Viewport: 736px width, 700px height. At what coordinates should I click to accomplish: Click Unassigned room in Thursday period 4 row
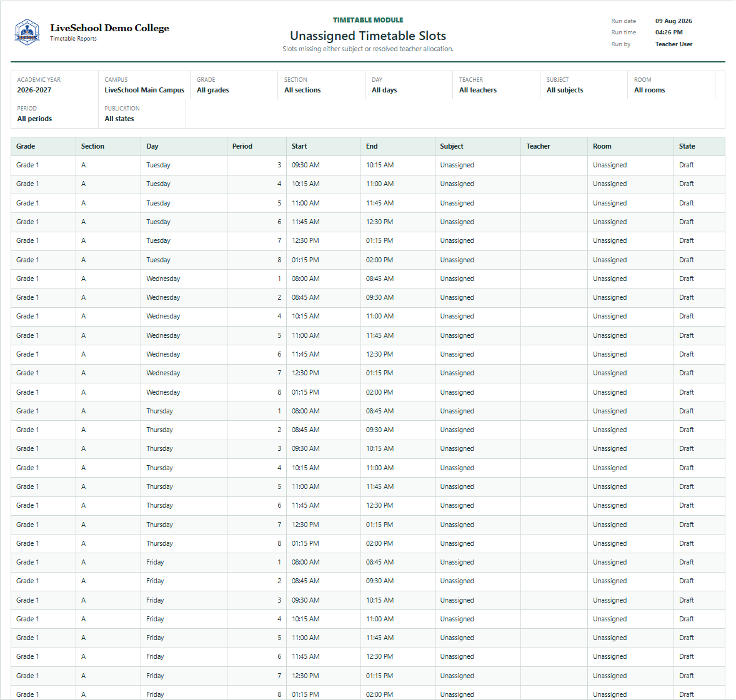tap(610, 468)
